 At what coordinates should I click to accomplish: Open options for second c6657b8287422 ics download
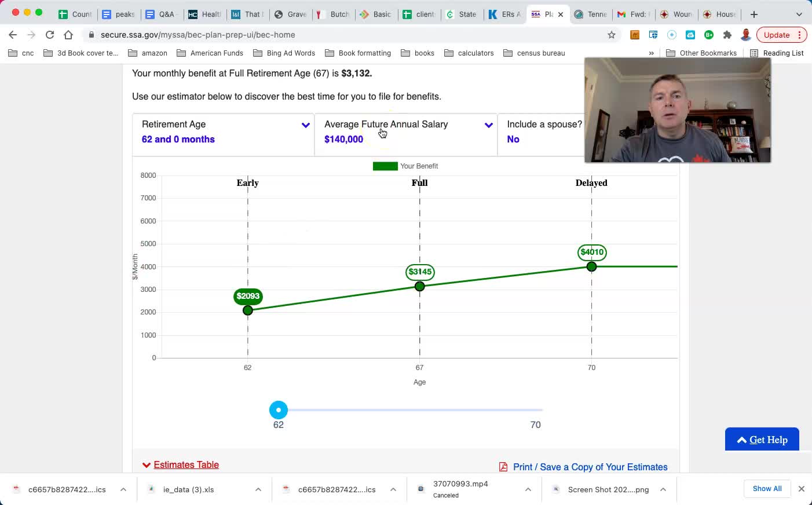pyautogui.click(x=393, y=489)
